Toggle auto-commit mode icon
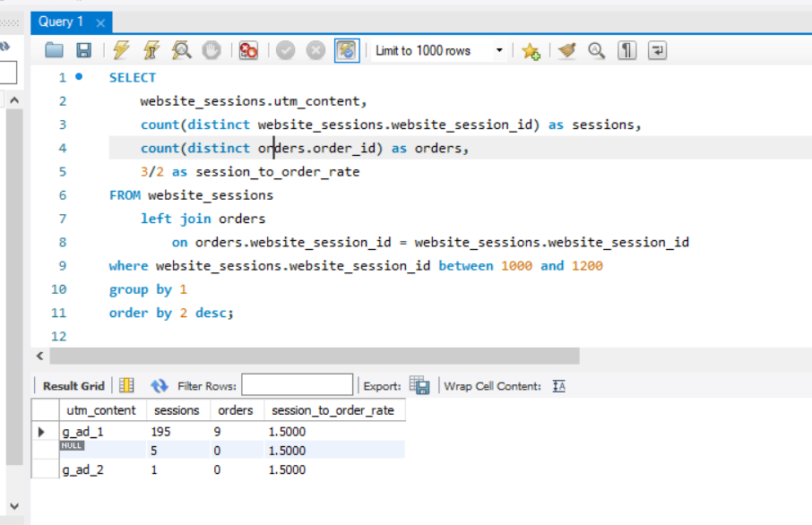 point(347,50)
